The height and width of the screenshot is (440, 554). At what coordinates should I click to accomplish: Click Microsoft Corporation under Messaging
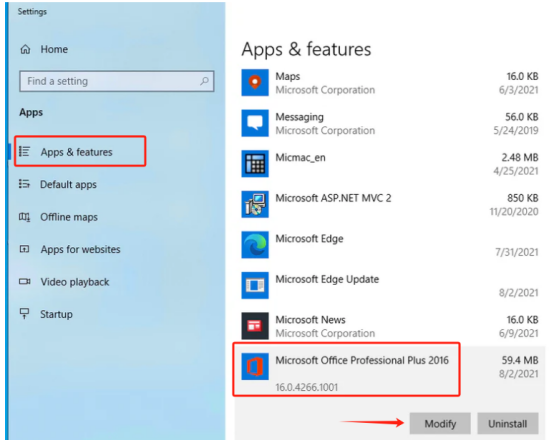325,130
